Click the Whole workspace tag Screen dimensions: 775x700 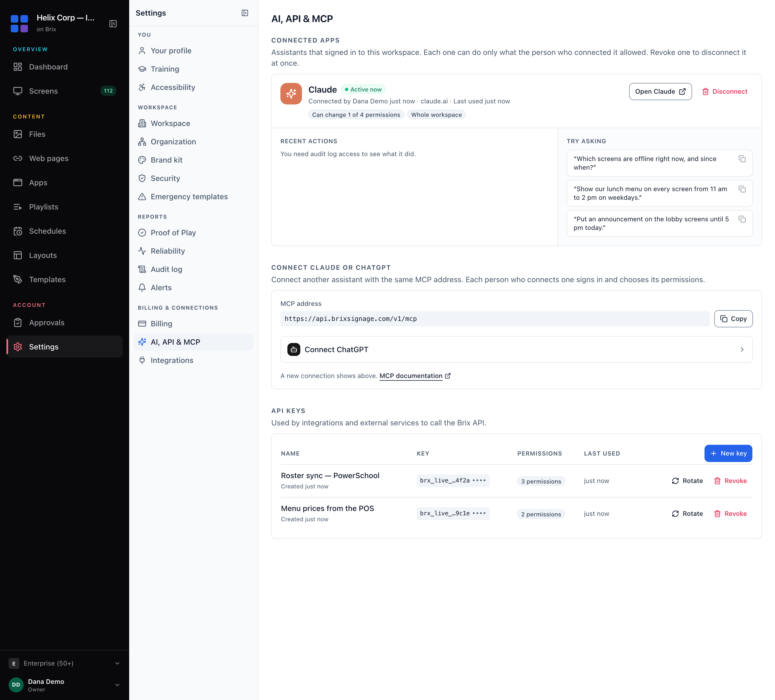coord(436,115)
